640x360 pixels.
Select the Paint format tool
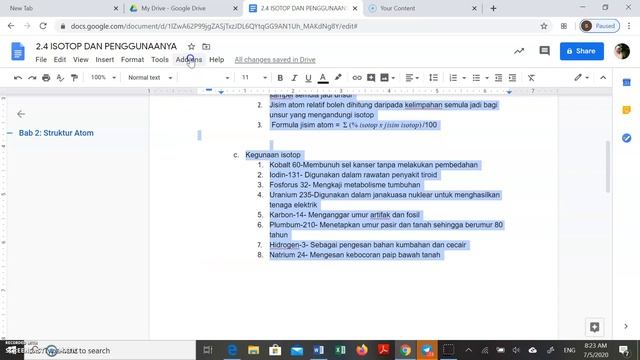(74, 78)
